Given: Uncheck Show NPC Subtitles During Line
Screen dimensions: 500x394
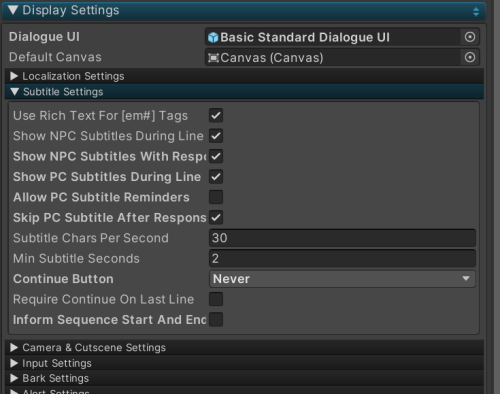Looking at the screenshot, I should (x=216, y=136).
